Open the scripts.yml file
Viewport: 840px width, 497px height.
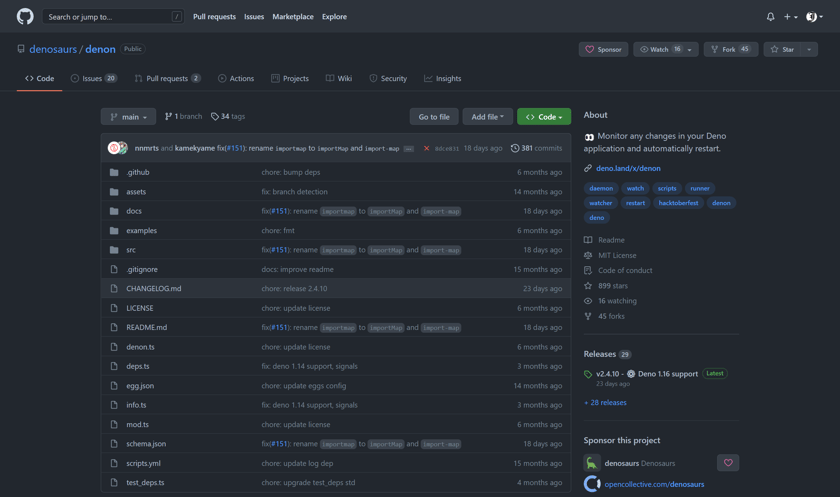click(x=143, y=463)
